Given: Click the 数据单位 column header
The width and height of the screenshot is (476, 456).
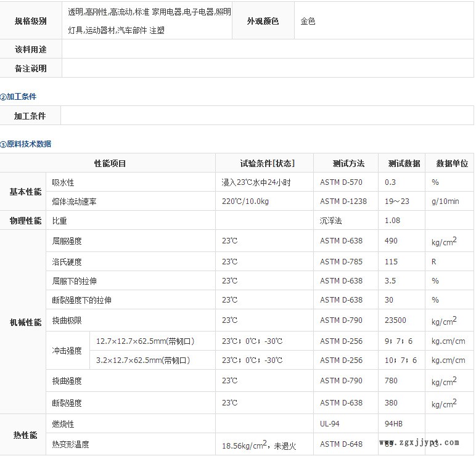Looking at the screenshot, I should click(x=451, y=163).
